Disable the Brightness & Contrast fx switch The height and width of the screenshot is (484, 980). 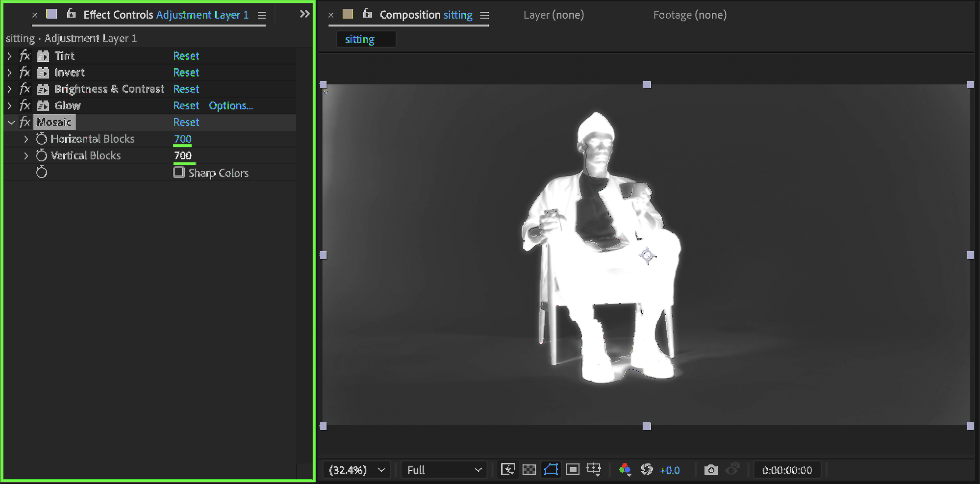click(25, 89)
